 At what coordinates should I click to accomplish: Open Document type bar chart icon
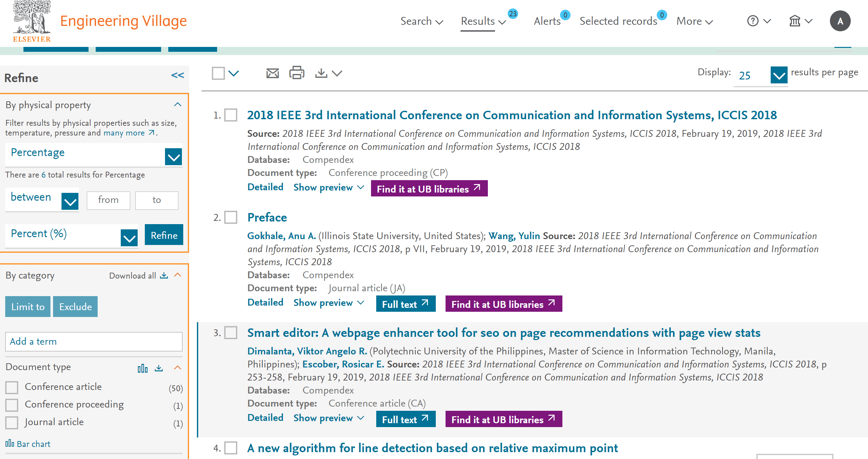click(x=143, y=368)
